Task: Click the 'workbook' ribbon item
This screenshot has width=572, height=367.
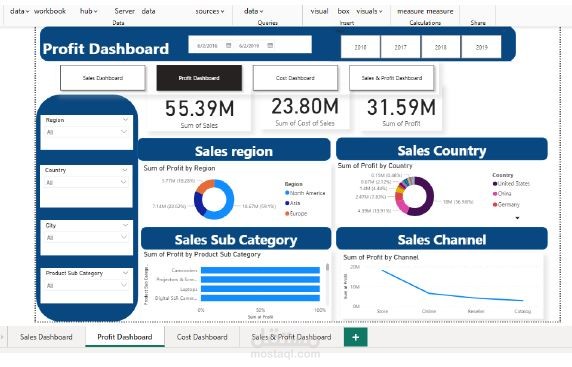Action: (x=50, y=11)
